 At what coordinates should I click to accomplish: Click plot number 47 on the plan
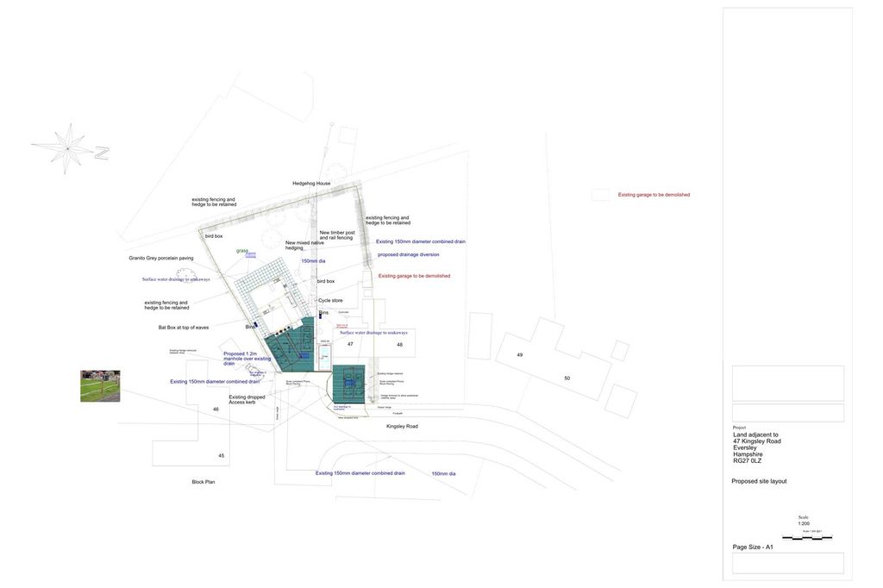[x=350, y=344]
